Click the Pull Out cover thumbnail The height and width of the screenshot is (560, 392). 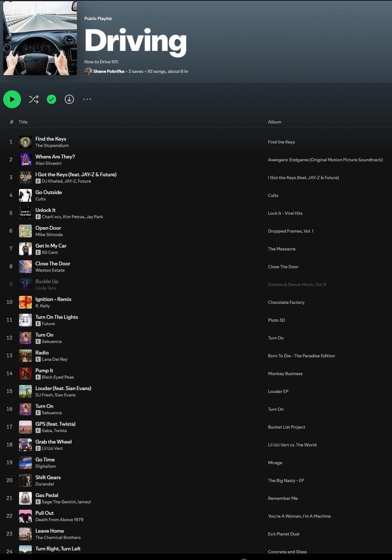pyautogui.click(x=25, y=516)
